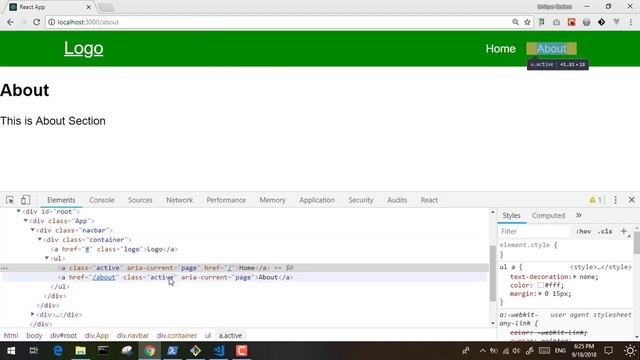Bookmark this page with the star icon
Image resolution: width=640 pixels, height=360 pixels.
(x=527, y=22)
